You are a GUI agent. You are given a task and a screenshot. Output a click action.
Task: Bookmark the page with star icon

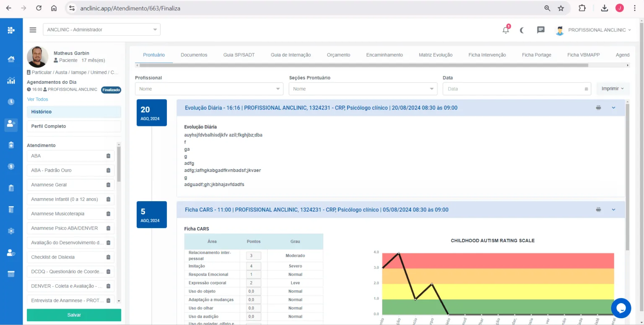pyautogui.click(x=561, y=8)
